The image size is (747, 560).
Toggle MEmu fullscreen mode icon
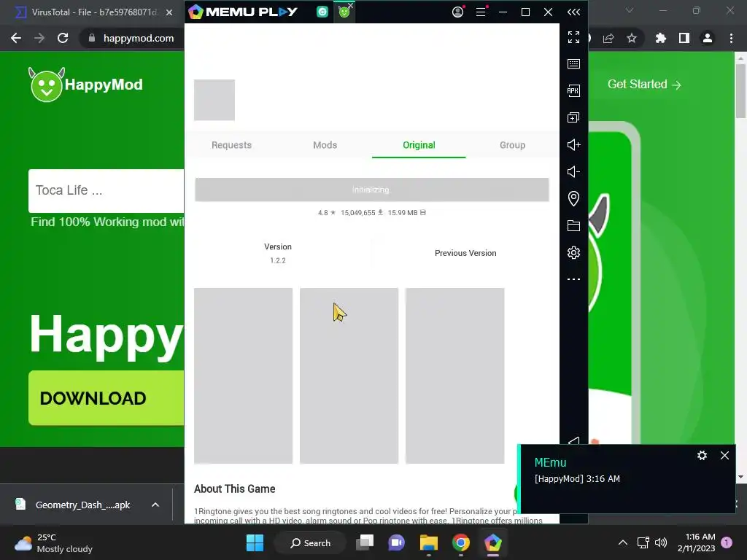click(573, 37)
